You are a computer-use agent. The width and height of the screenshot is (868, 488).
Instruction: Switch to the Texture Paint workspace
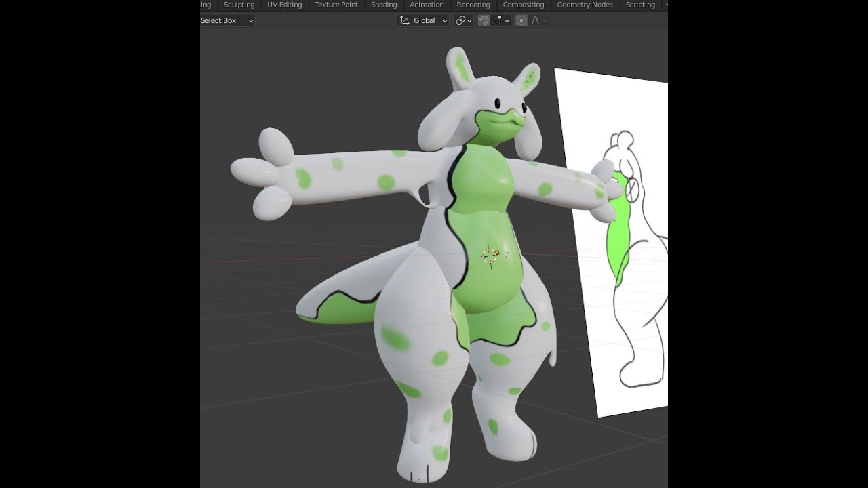click(336, 5)
